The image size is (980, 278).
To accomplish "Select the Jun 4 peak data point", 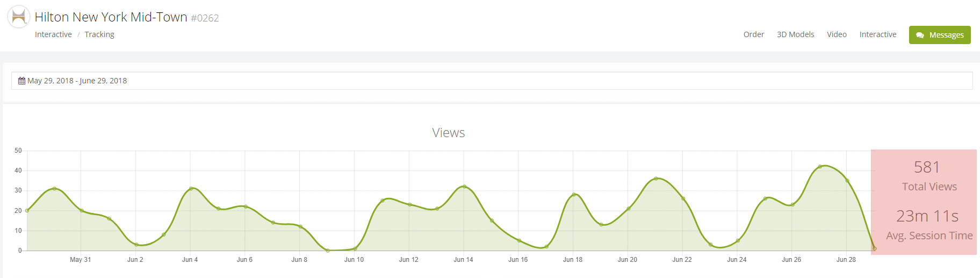I will tap(191, 189).
